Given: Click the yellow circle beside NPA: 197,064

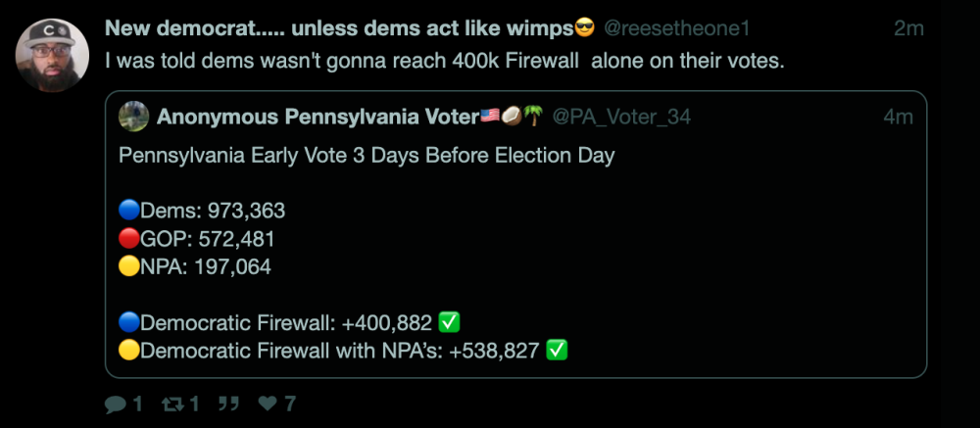Looking at the screenshot, I should [128, 265].
